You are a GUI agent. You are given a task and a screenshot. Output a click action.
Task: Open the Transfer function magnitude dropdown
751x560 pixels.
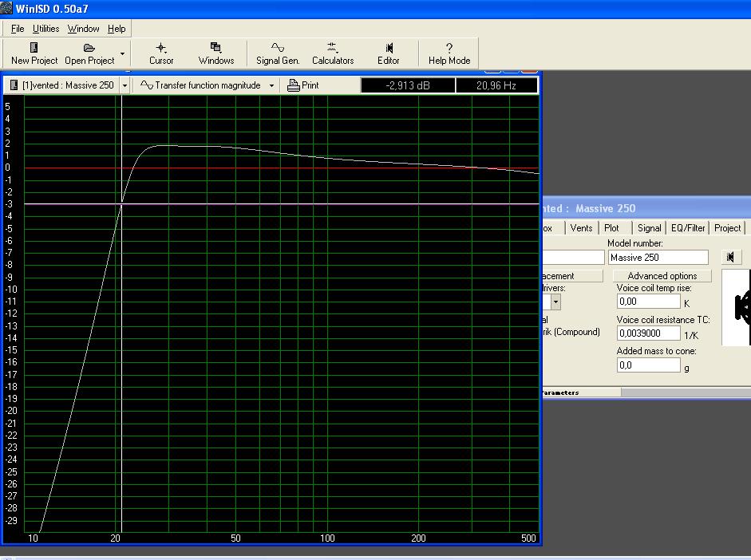coord(271,85)
